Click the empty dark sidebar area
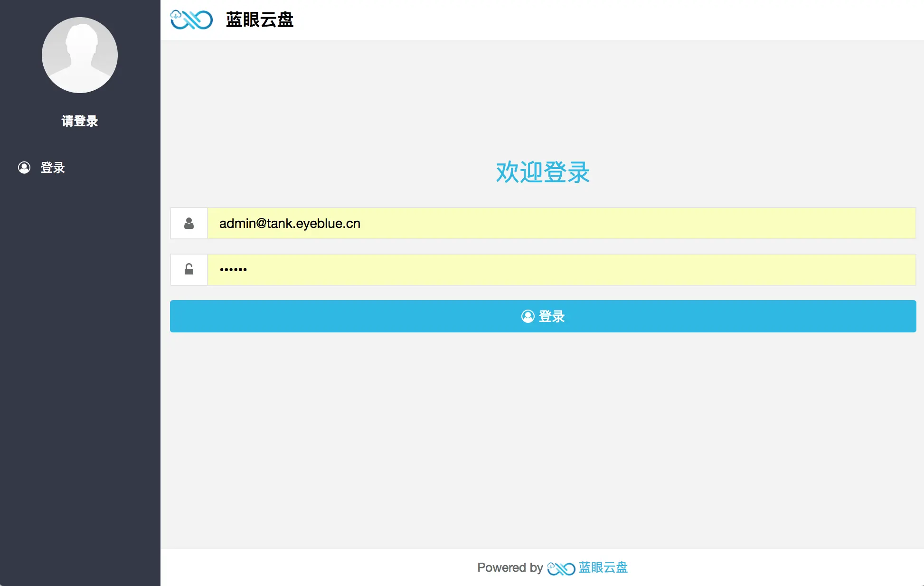Image resolution: width=924 pixels, height=586 pixels. (x=80, y=380)
